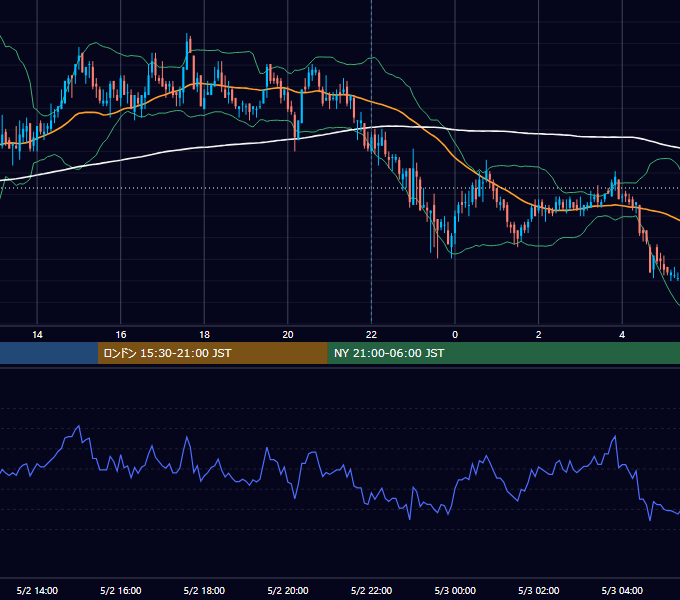Click the dotted horizontal price level line

340,188
